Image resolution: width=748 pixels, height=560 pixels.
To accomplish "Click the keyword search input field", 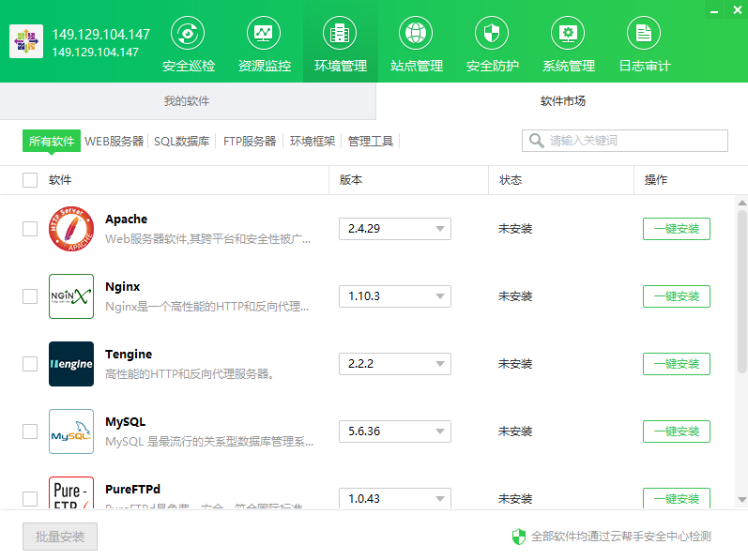I will pos(625,141).
